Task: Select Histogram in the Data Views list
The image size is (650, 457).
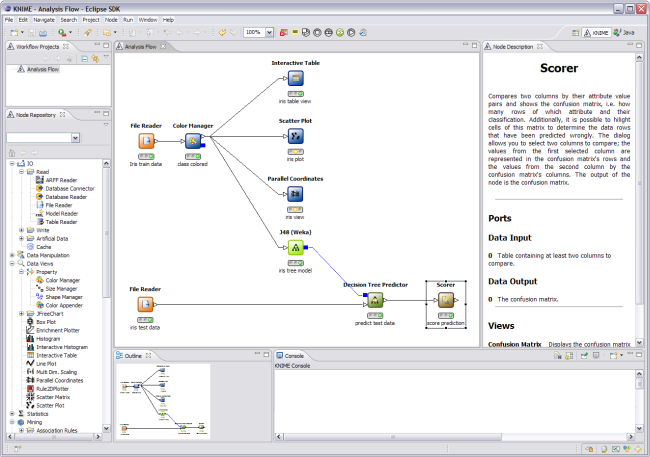Action: 49,338
